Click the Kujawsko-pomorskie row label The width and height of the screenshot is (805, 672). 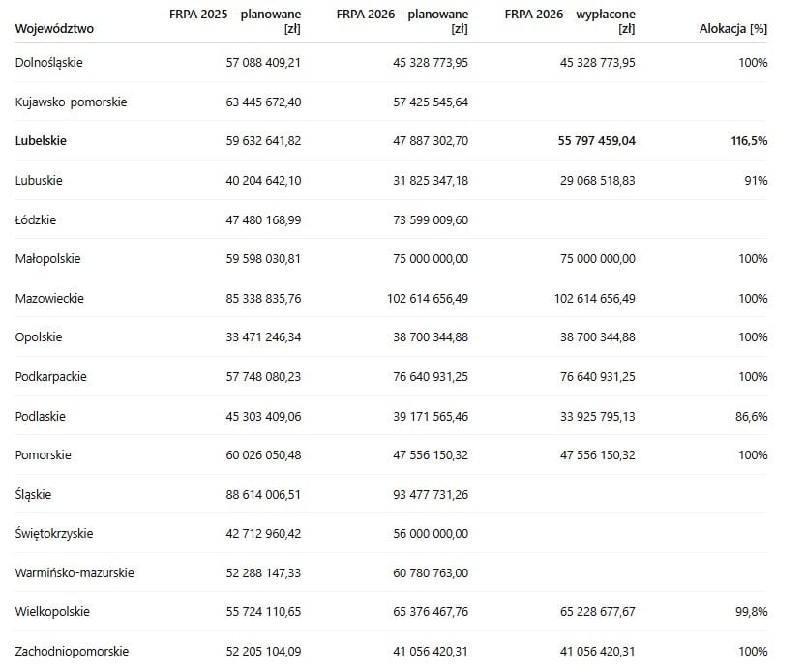click(72, 102)
